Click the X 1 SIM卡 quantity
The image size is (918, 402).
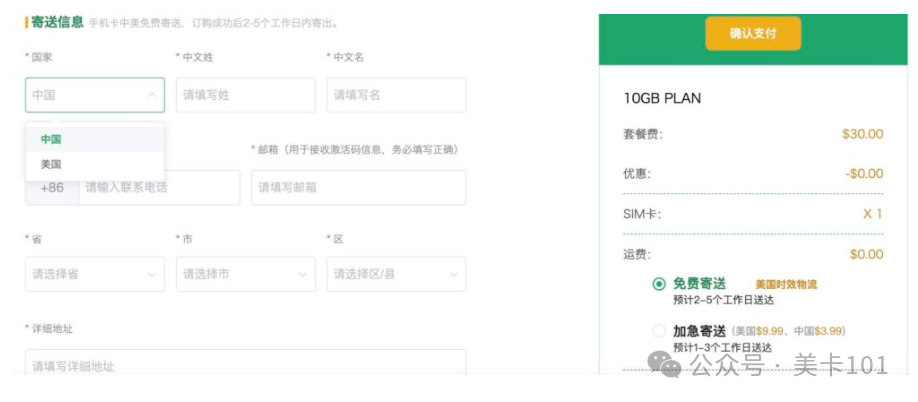872,214
